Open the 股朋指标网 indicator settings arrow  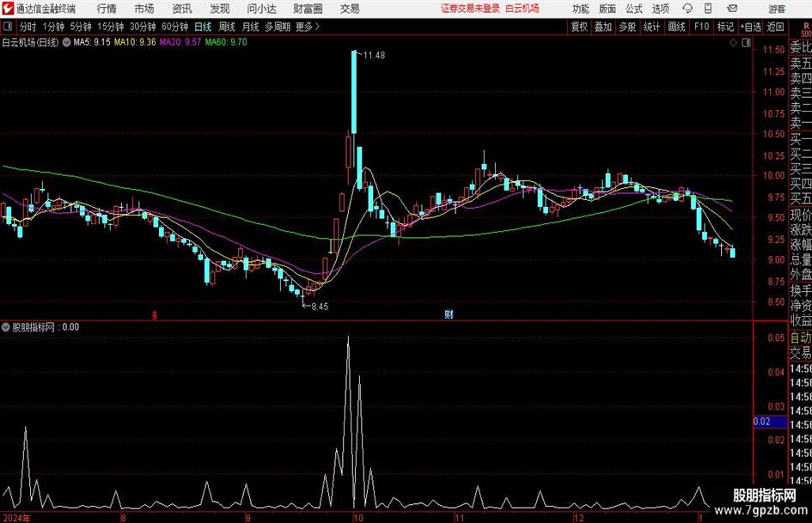click(6, 327)
